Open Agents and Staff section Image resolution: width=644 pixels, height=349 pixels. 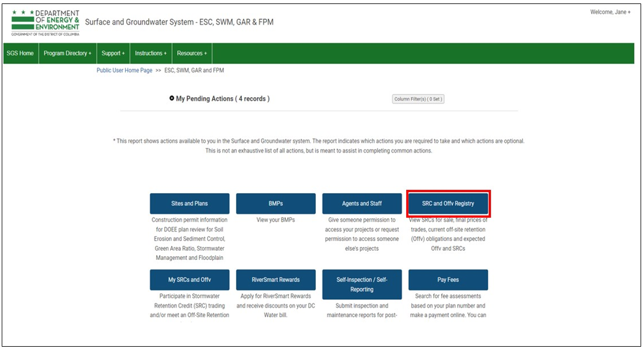tap(362, 203)
